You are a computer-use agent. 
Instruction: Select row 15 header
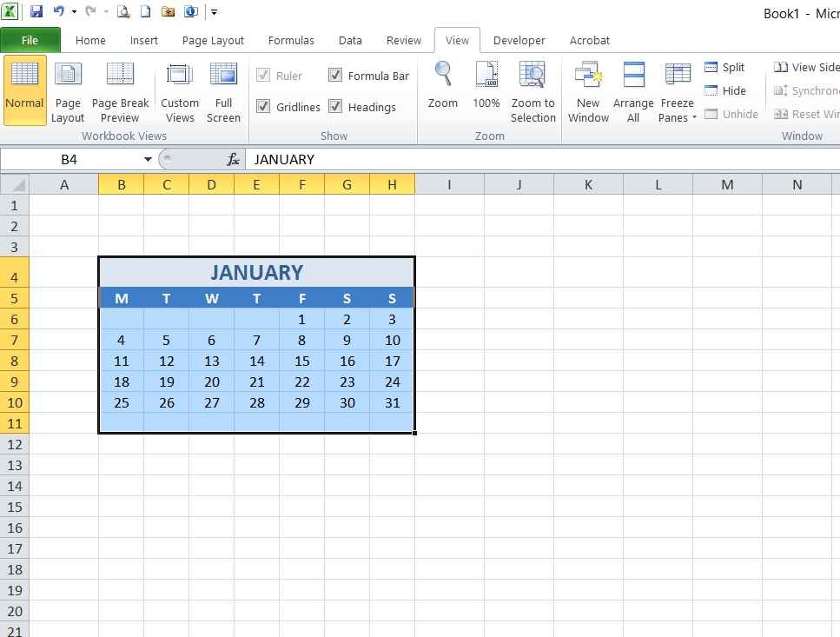(x=15, y=507)
